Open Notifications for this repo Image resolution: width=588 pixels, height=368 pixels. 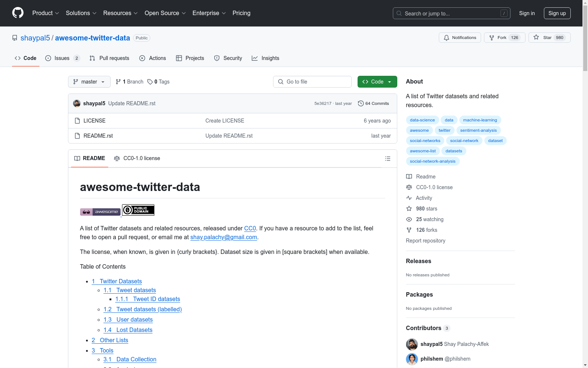coord(460,38)
